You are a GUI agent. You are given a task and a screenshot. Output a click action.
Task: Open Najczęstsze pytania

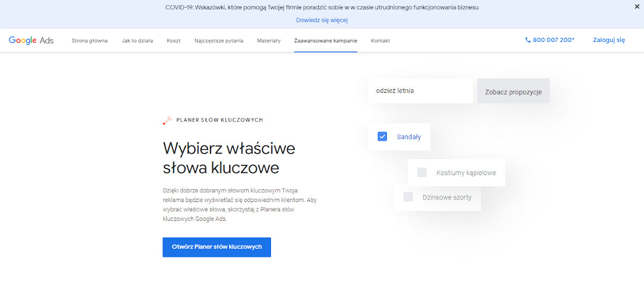pos(219,41)
